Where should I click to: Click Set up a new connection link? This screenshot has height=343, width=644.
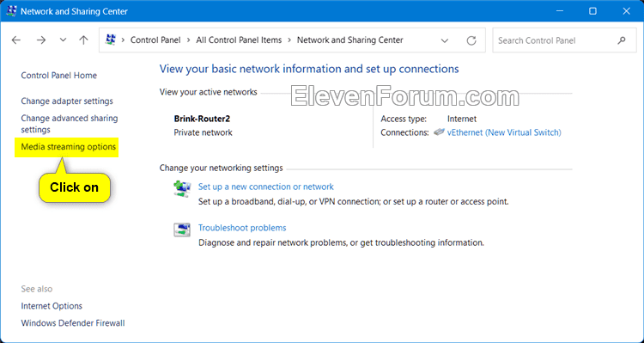coord(265,187)
